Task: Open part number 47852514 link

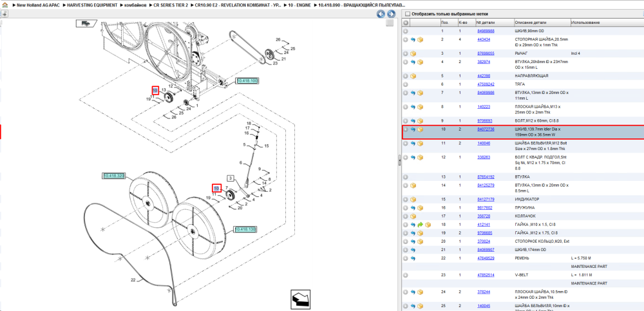Action: pos(486,275)
